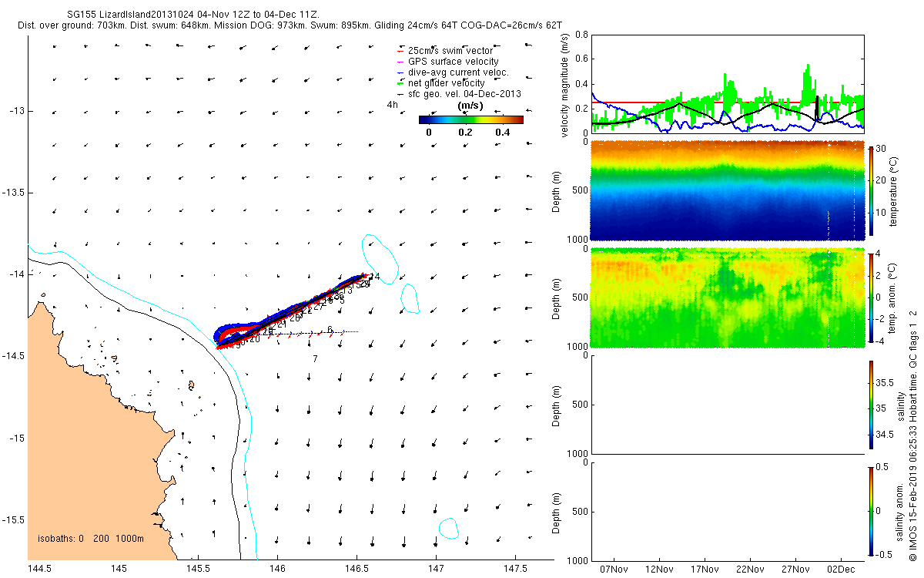The width and height of the screenshot is (924, 578).
Task: Click the 145.5 longitude tick label
Action: 198,569
